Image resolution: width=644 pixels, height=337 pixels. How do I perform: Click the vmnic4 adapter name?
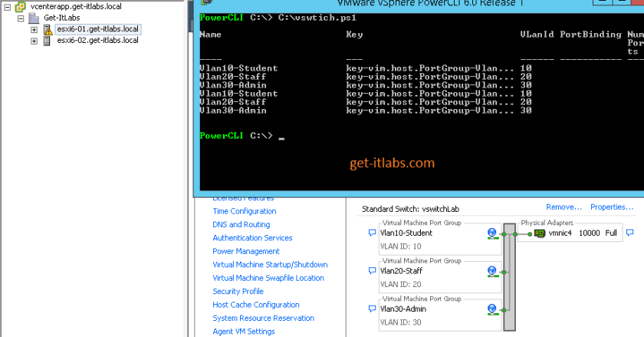pos(560,233)
